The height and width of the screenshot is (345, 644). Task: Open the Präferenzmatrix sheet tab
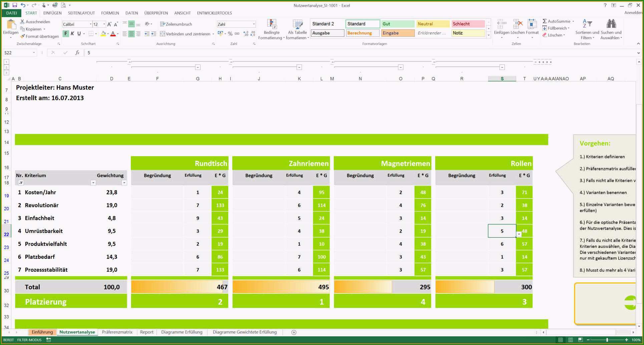click(x=117, y=332)
